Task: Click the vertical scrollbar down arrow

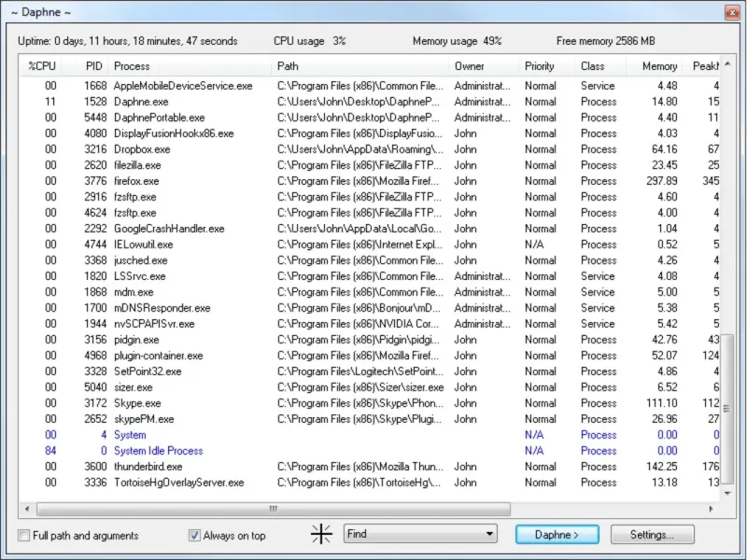Action: pyautogui.click(x=727, y=494)
